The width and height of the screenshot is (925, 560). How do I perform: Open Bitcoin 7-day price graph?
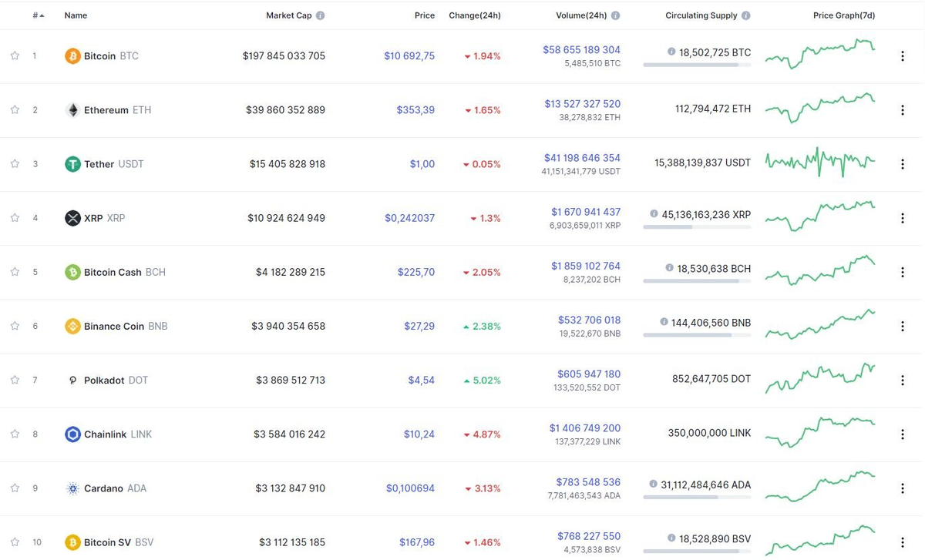pos(820,54)
